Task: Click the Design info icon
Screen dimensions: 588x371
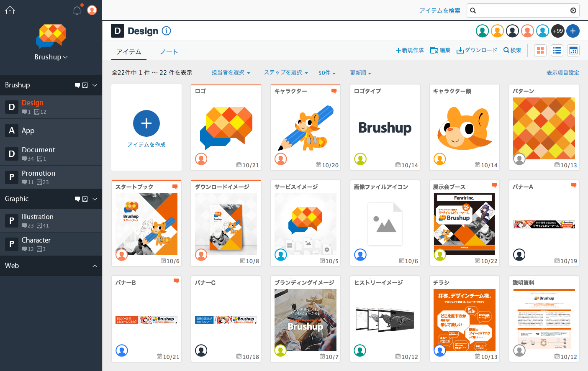Action: [x=166, y=31]
